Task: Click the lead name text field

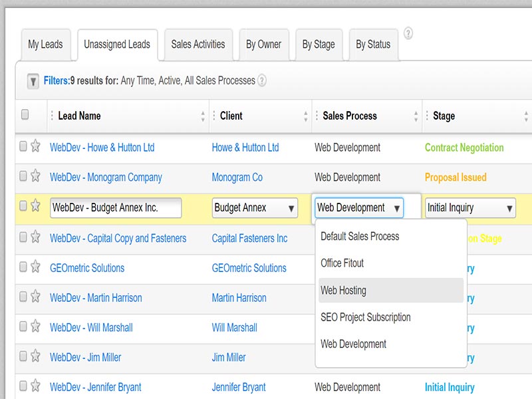Action: pos(116,207)
